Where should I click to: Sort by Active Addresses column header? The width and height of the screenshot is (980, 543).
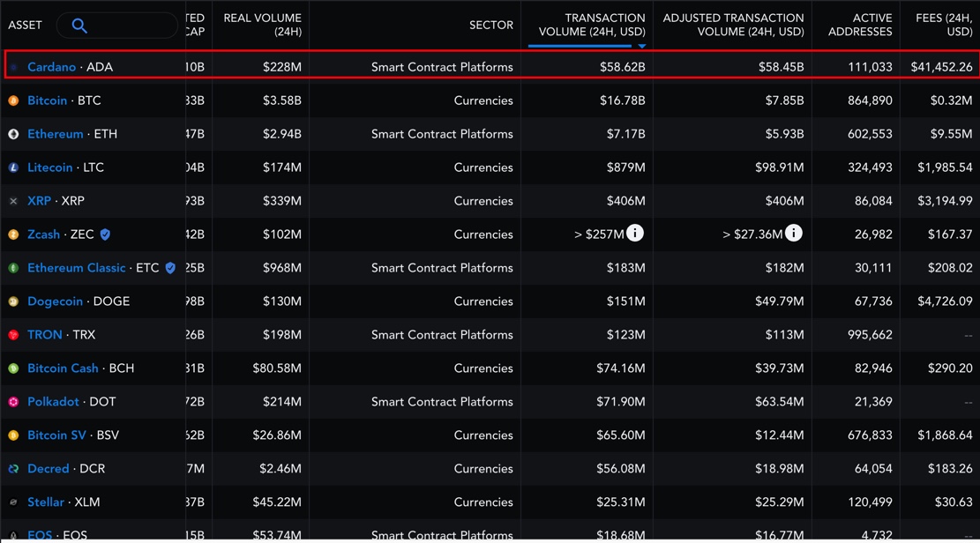click(860, 25)
